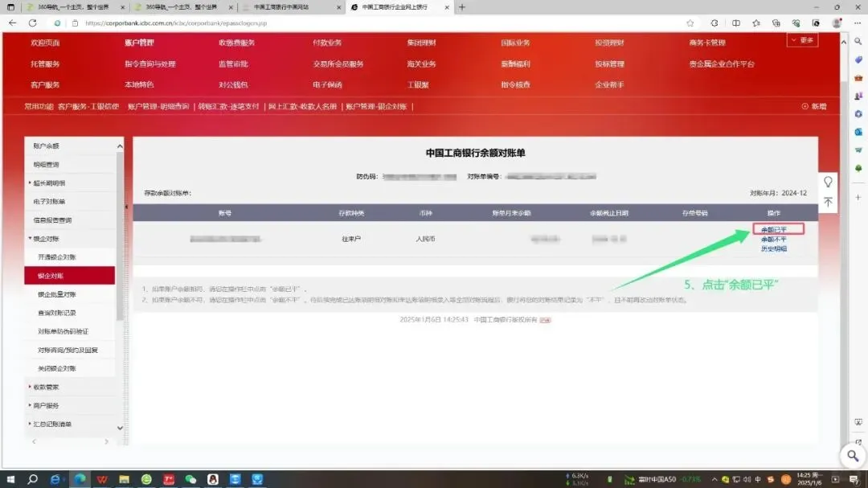Viewport: 868px width, 488px height.
Task: Select the highlighted 银企对账 sub-item
Action: pyautogui.click(x=70, y=275)
